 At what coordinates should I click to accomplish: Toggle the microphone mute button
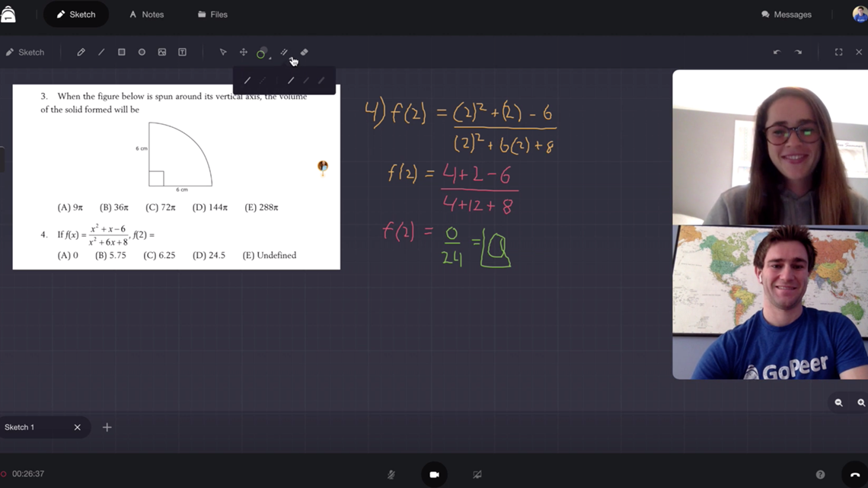pyautogui.click(x=391, y=474)
